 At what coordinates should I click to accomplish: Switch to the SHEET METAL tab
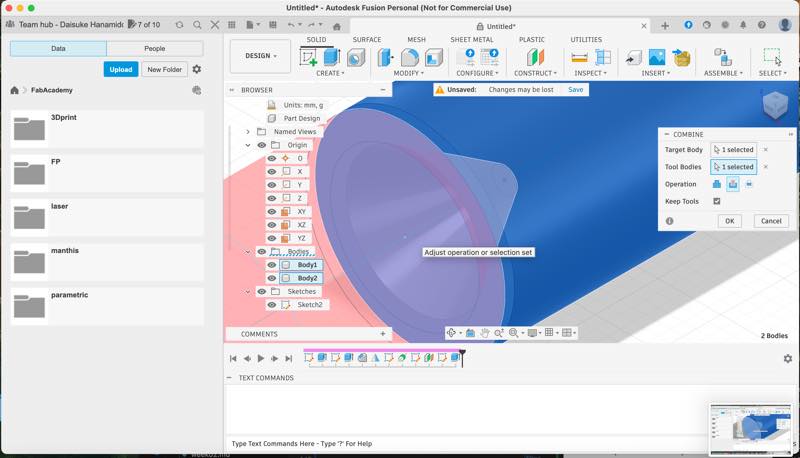click(471, 39)
